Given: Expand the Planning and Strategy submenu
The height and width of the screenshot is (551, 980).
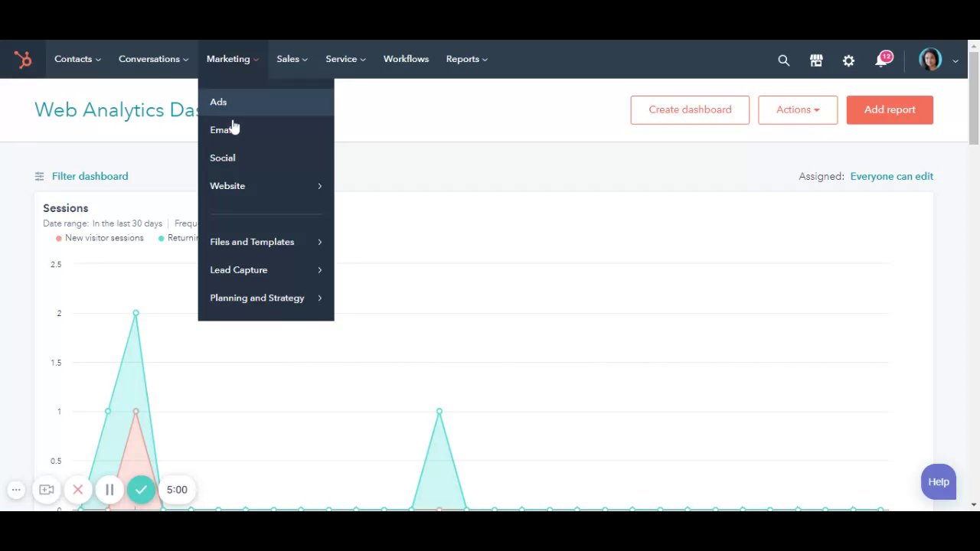Looking at the screenshot, I should (x=266, y=298).
